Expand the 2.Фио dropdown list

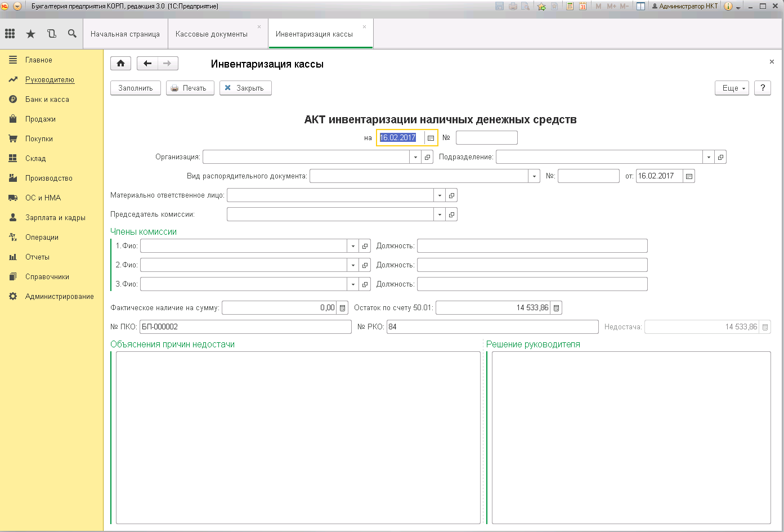[353, 265]
